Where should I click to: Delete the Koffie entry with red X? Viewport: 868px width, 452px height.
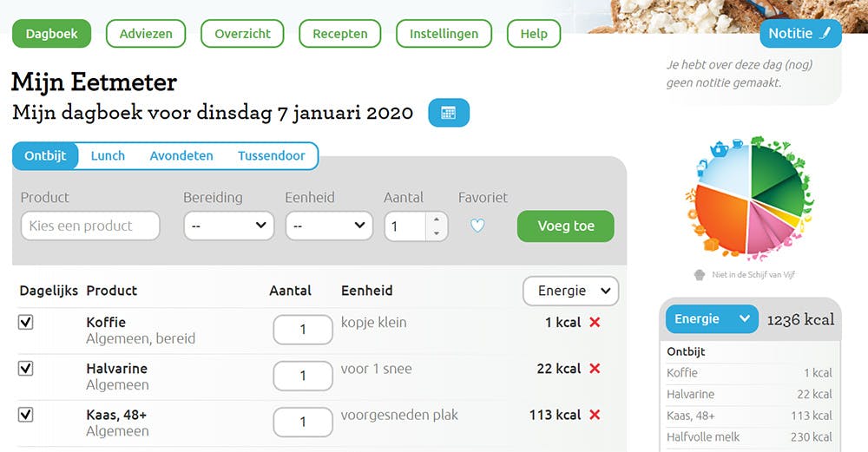595,322
